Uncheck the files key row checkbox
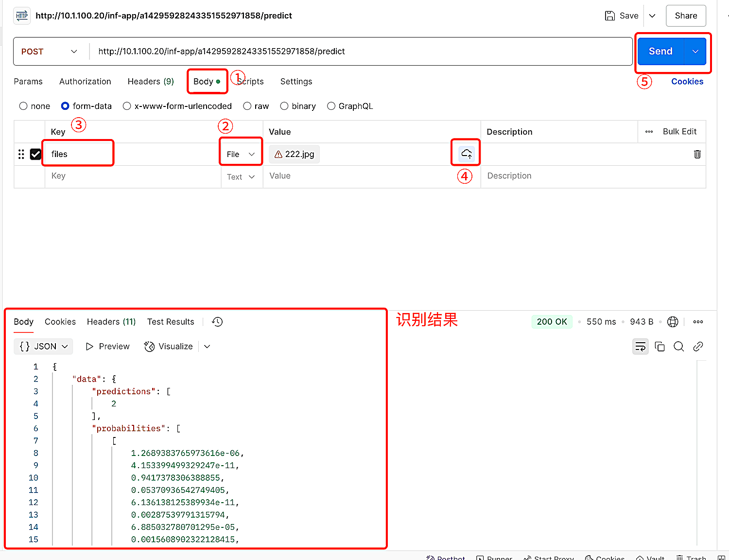This screenshot has width=729, height=560. coord(35,154)
